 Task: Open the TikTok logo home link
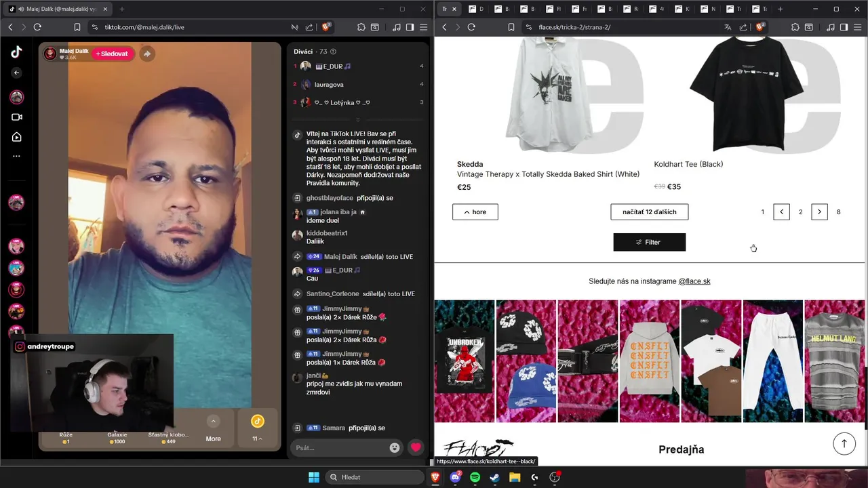[16, 52]
